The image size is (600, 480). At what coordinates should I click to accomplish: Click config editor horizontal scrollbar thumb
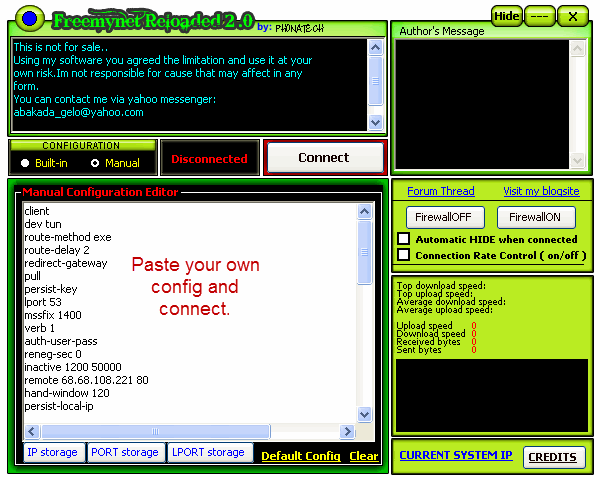tap(155, 431)
